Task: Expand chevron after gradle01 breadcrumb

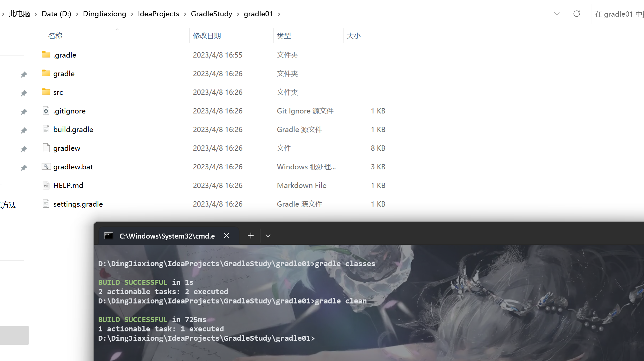Action: (x=279, y=14)
